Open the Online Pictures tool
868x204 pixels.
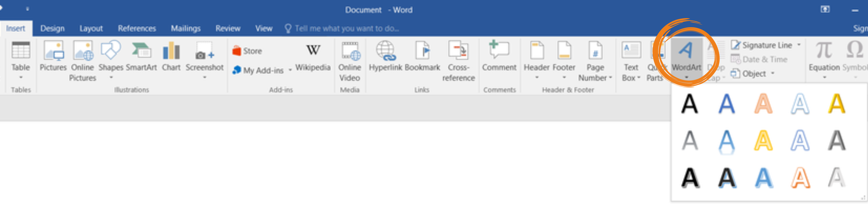(x=82, y=61)
